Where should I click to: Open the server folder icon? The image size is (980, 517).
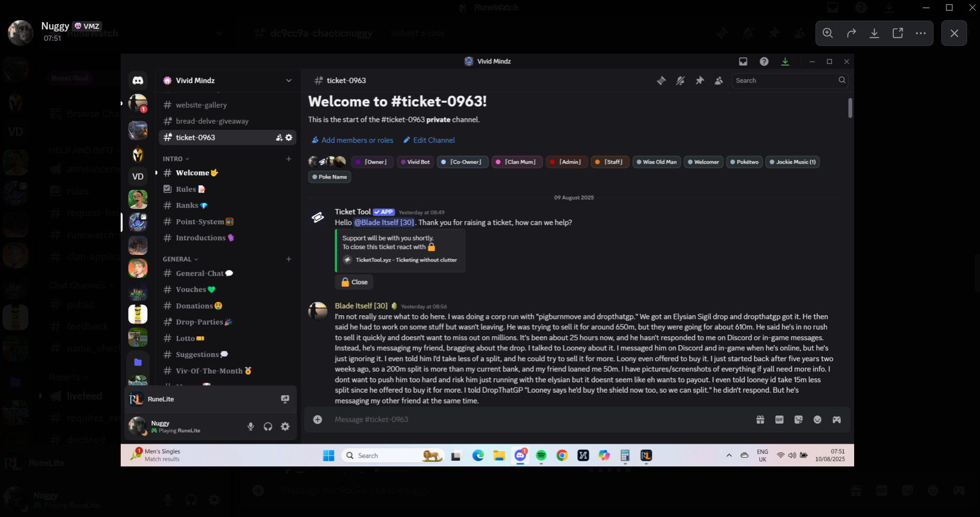138,362
